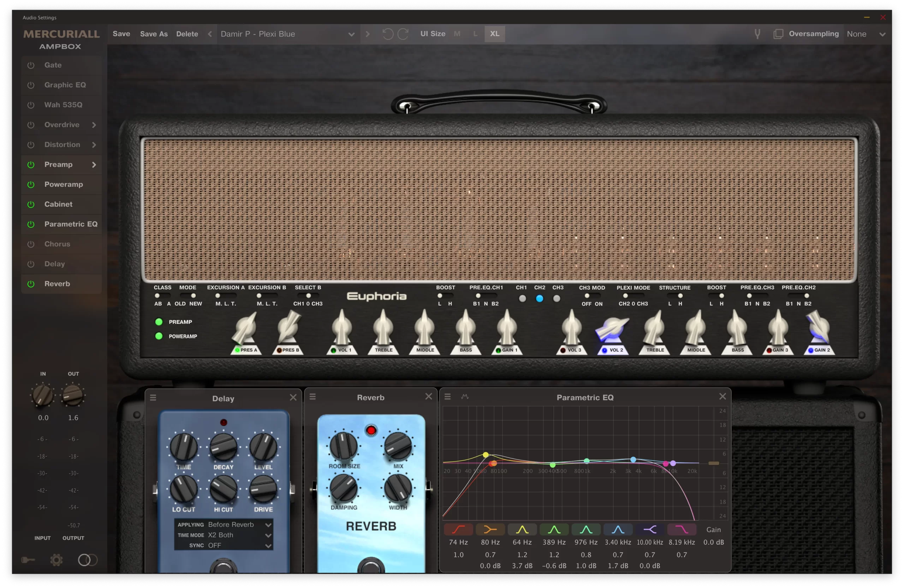Open the settings gear icon in sidebar
Viewport: 904px width, 588px height.
coord(56,560)
